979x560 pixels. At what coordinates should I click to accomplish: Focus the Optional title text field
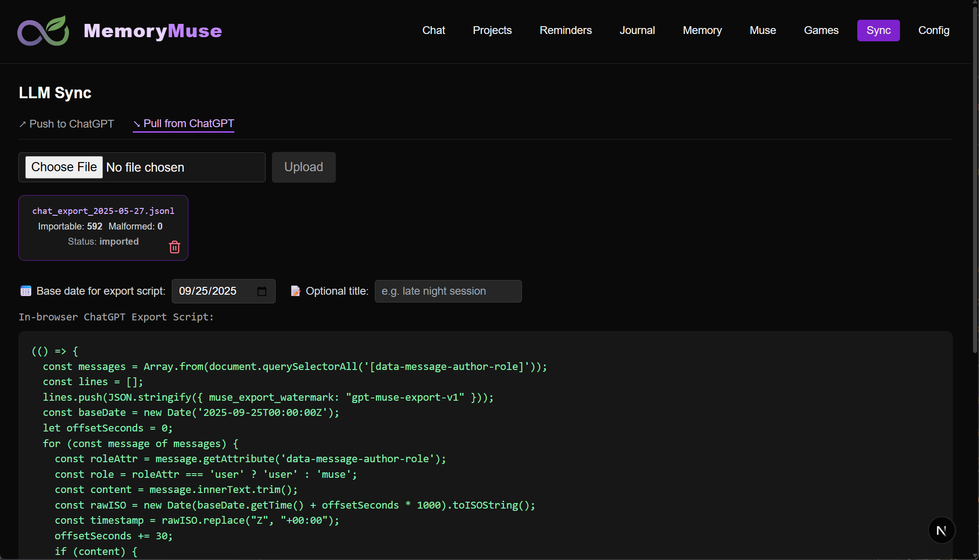448,291
